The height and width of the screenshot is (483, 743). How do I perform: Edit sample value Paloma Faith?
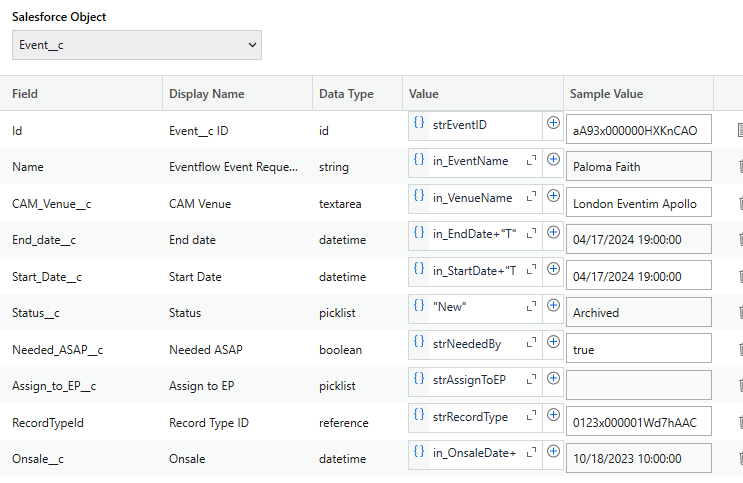pyautogui.click(x=639, y=166)
